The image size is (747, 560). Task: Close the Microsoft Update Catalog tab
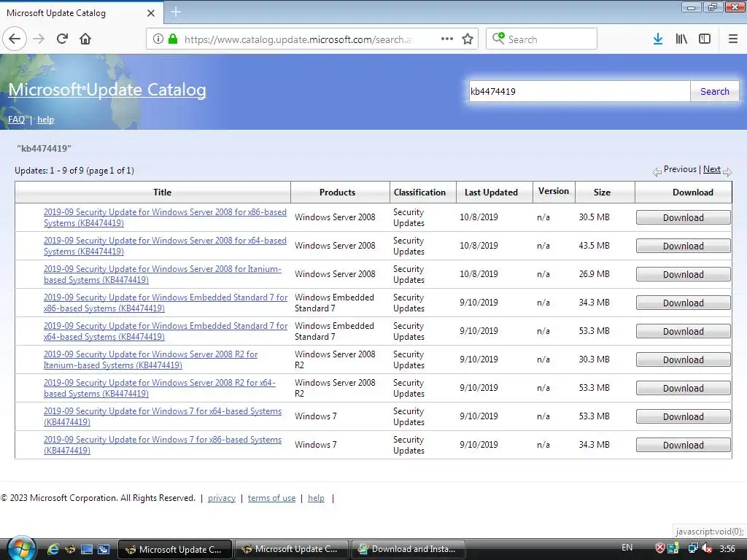150,13
